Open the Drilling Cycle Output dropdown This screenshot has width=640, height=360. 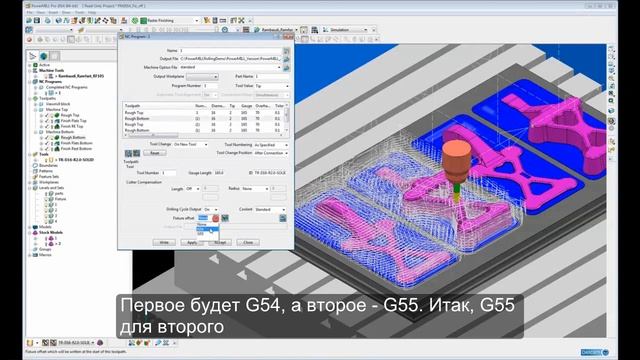211,209
